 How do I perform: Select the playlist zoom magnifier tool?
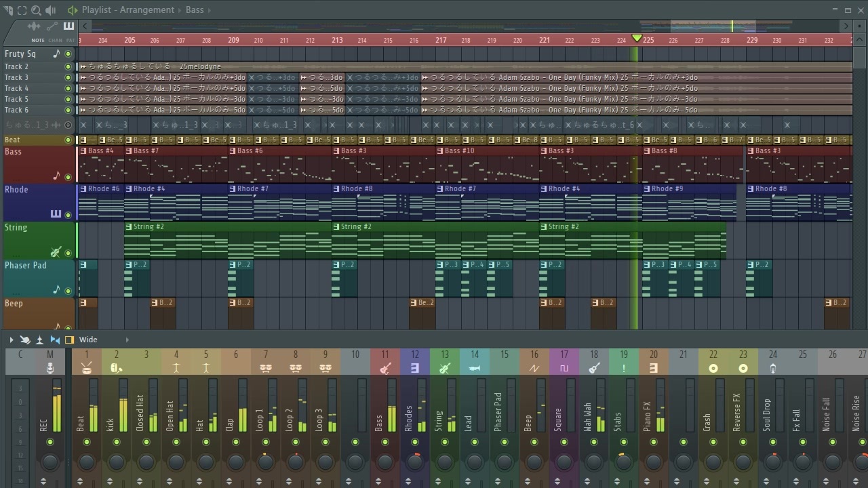click(x=36, y=10)
